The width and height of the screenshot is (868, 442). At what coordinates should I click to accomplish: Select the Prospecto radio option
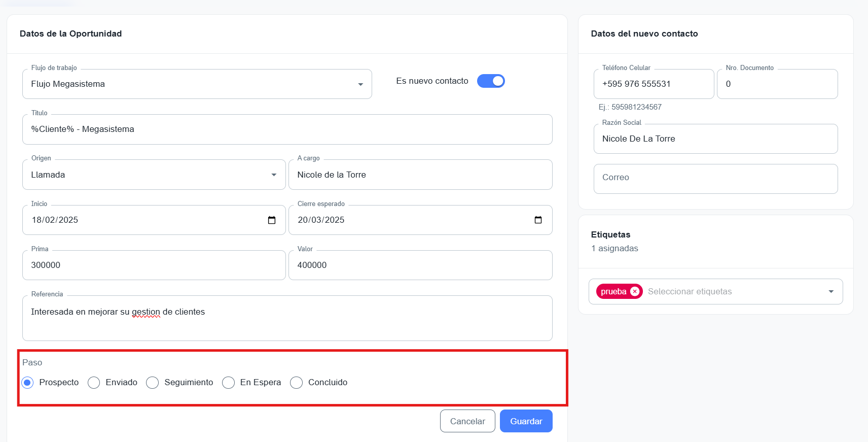tap(28, 383)
